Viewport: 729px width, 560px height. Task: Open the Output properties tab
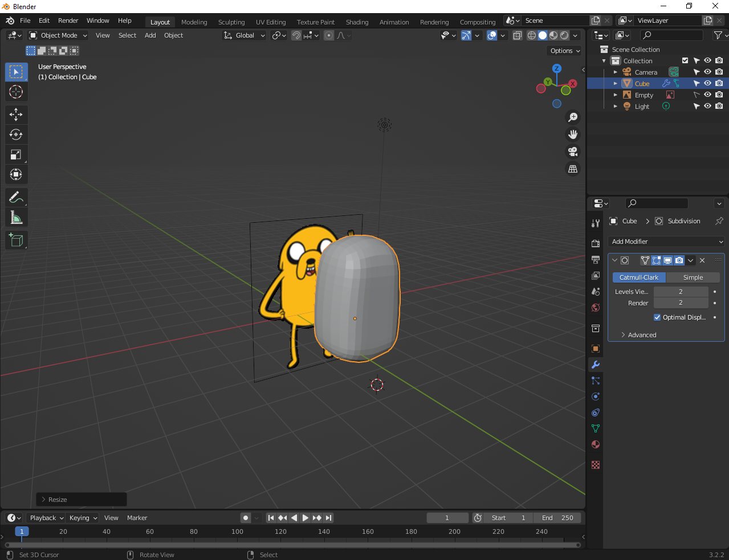pyautogui.click(x=596, y=260)
